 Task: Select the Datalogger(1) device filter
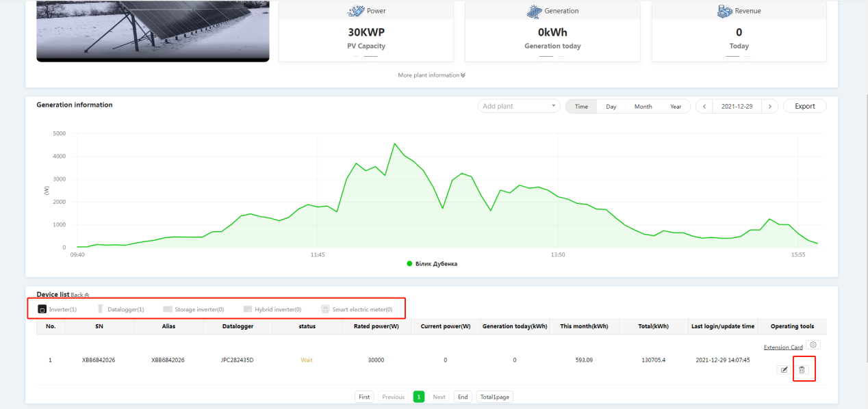click(x=120, y=309)
